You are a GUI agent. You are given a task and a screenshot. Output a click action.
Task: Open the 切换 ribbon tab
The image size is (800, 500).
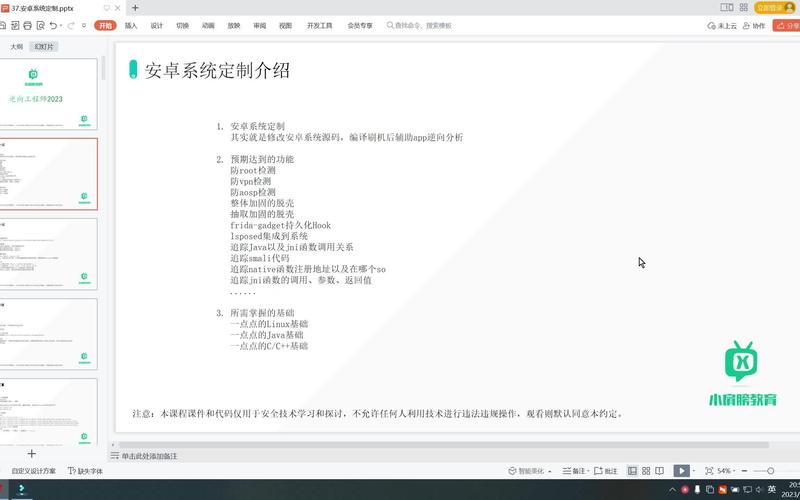tap(183, 26)
